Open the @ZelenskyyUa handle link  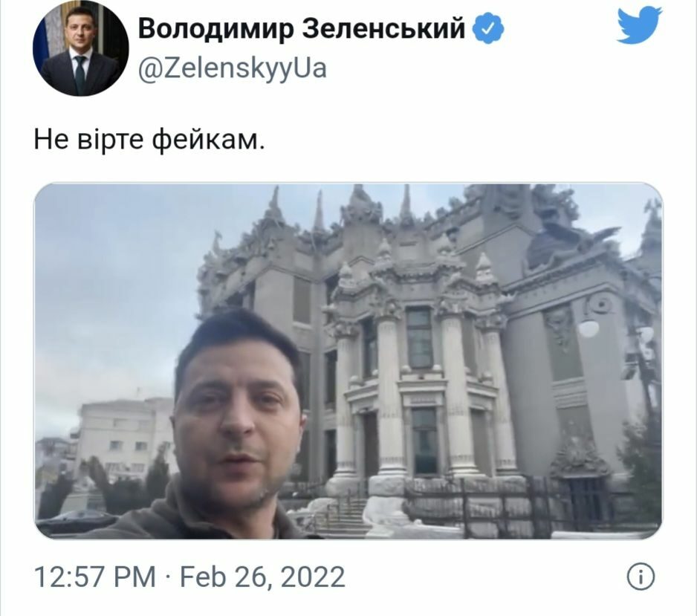coord(233,68)
